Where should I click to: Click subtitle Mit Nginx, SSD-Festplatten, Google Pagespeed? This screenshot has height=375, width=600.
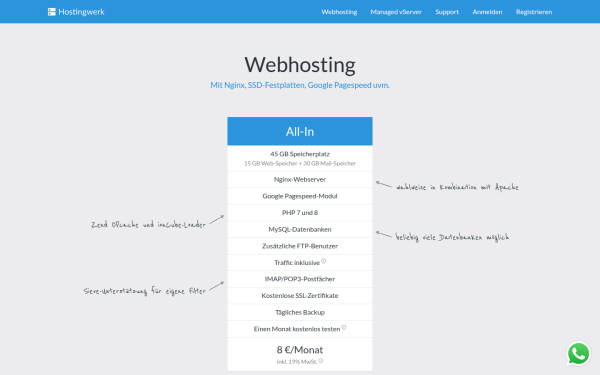(x=300, y=85)
